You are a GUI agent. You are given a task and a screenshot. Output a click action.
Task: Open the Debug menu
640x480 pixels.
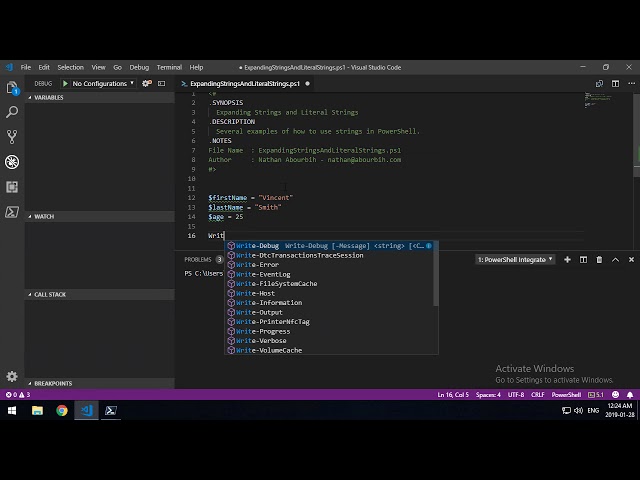tap(139, 67)
